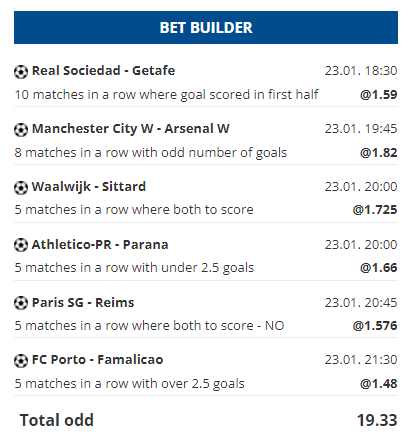The height and width of the screenshot is (437, 411).
Task: Click soccer ball icon beside Real Sociedad - Getafe
Action: point(21,72)
